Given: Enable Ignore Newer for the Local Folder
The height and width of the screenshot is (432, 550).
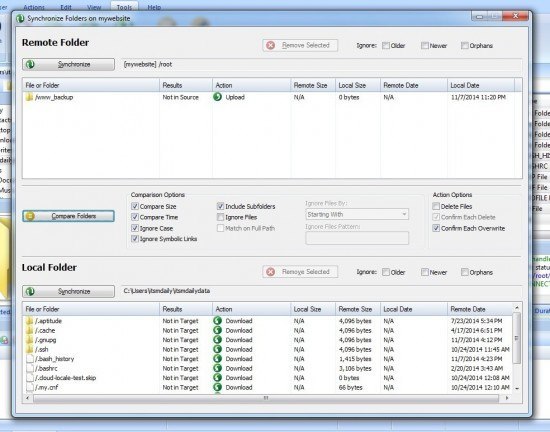Looking at the screenshot, I should pos(425,272).
